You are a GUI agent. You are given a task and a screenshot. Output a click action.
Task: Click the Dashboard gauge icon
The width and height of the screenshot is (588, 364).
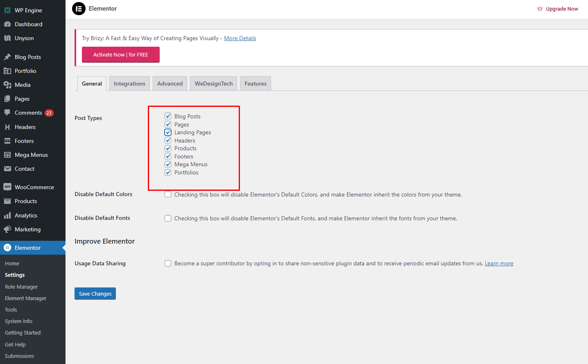7,24
